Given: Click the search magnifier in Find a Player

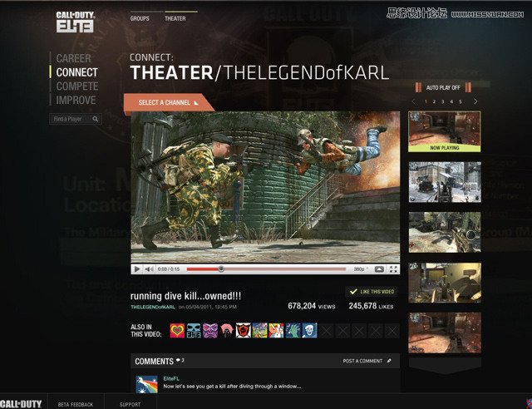Looking at the screenshot, I should [x=96, y=119].
